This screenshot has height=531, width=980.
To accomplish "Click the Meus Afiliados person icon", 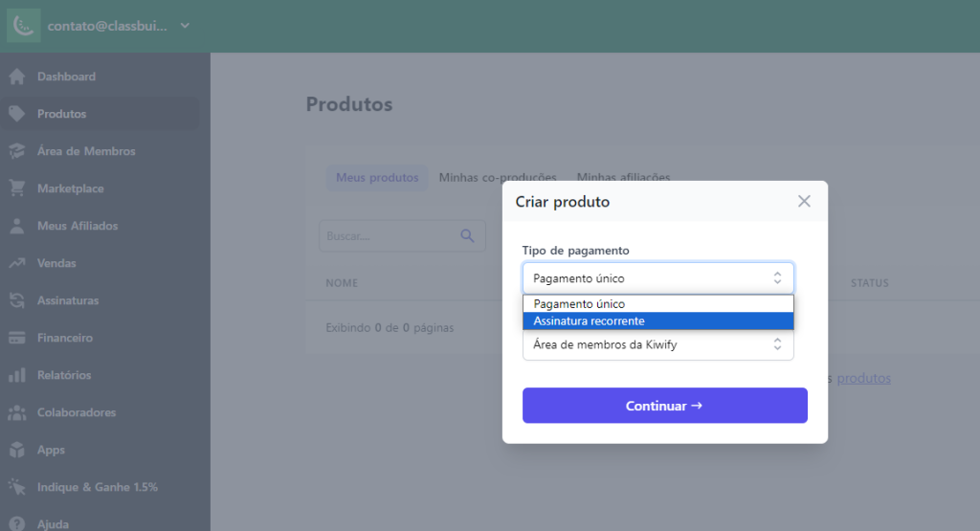I will [x=17, y=226].
